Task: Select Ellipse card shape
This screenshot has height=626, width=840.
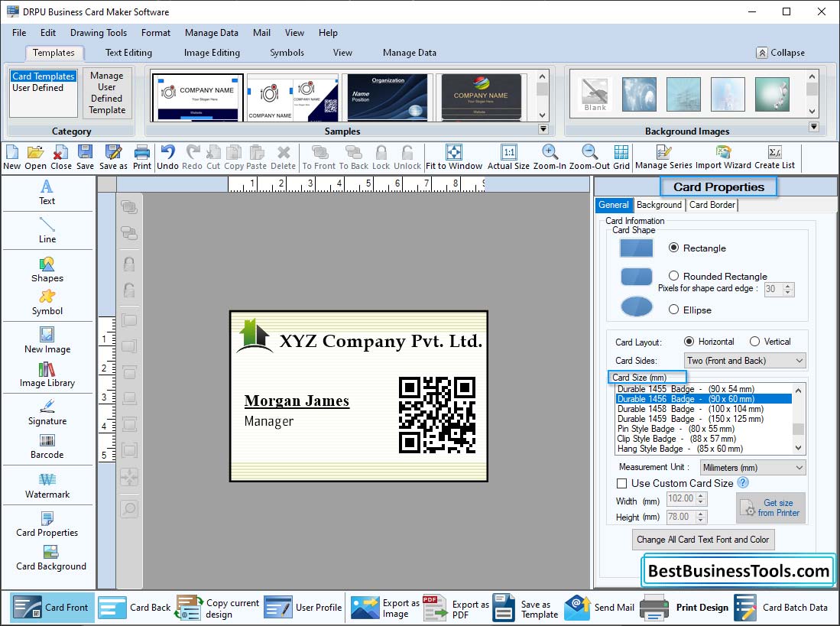Action: point(674,310)
